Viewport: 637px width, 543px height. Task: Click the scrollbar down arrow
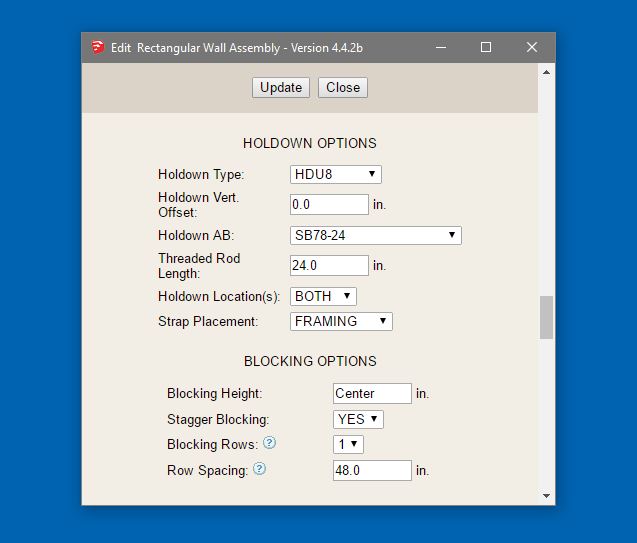pos(546,495)
